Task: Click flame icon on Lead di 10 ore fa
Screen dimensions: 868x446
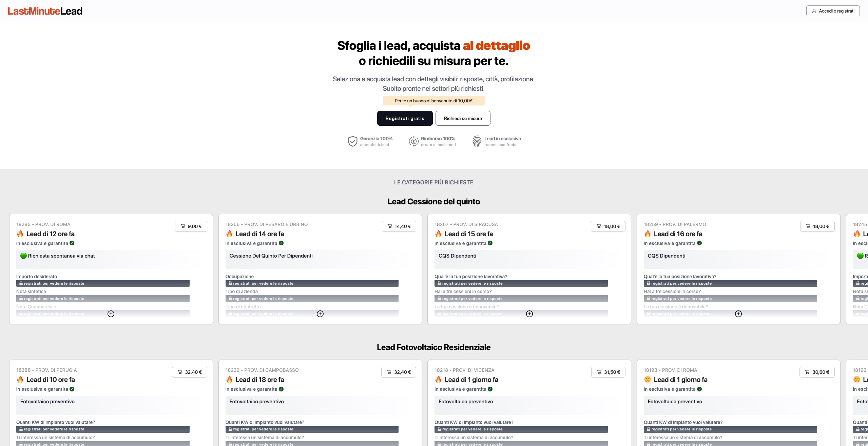Action: pos(20,380)
